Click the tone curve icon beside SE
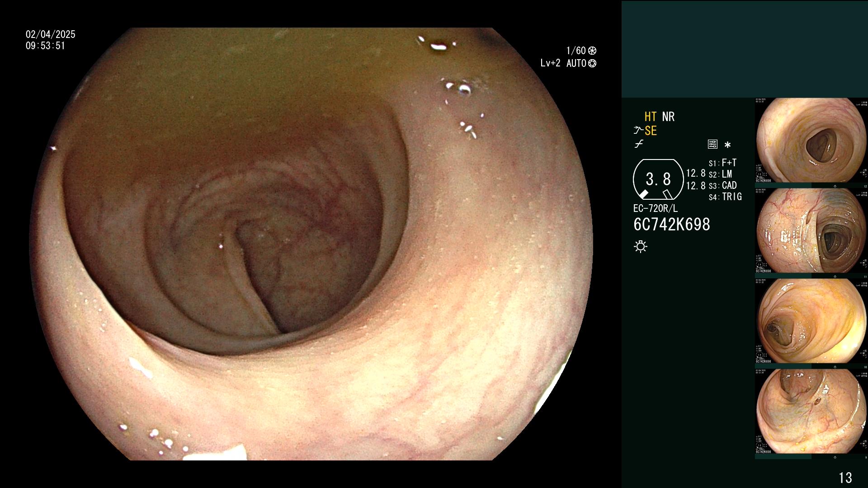Image resolution: width=868 pixels, height=488 pixels. 638,131
